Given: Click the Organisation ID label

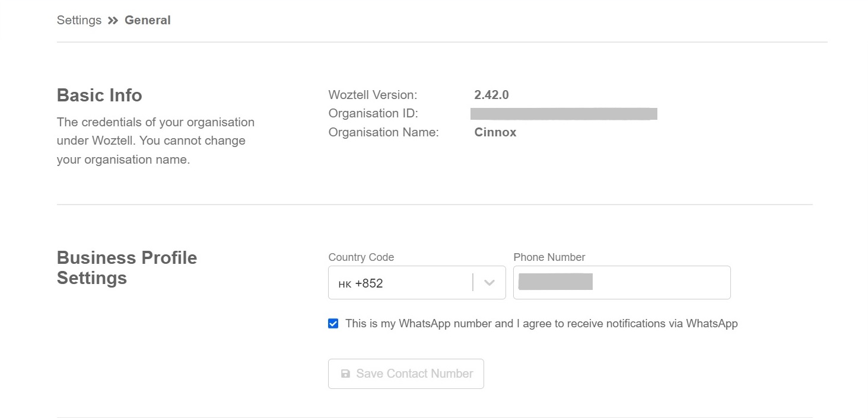Looking at the screenshot, I should [374, 114].
